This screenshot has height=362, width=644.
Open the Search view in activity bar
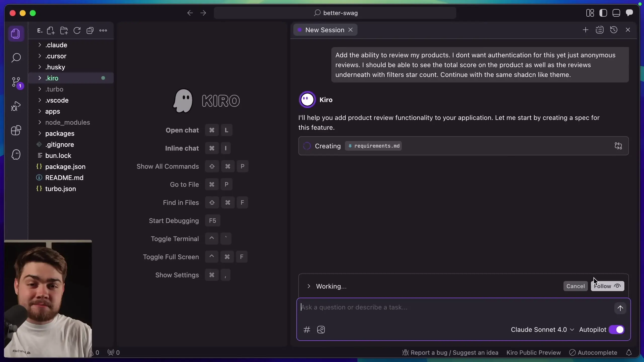click(x=16, y=58)
